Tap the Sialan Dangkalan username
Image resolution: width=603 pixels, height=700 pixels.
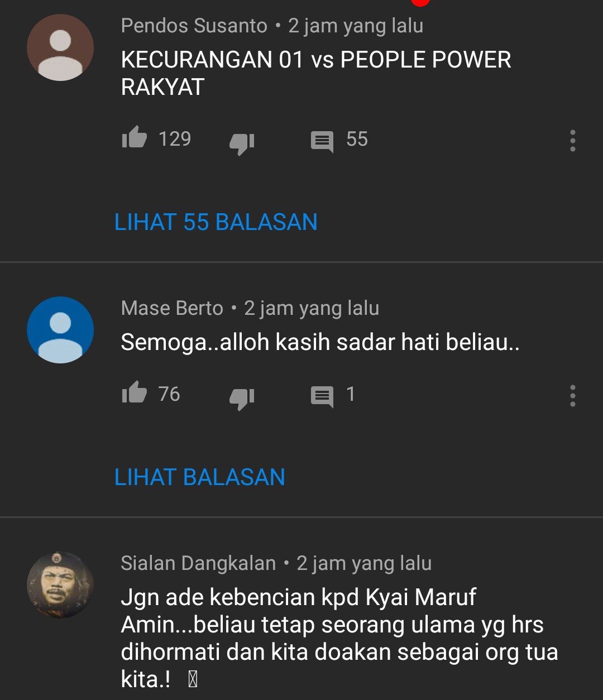(x=198, y=563)
